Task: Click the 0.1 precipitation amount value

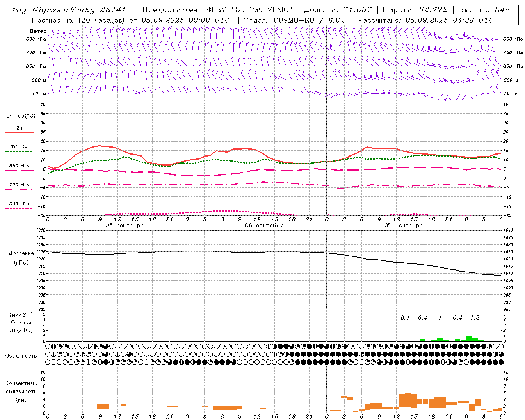Action: tap(405, 318)
